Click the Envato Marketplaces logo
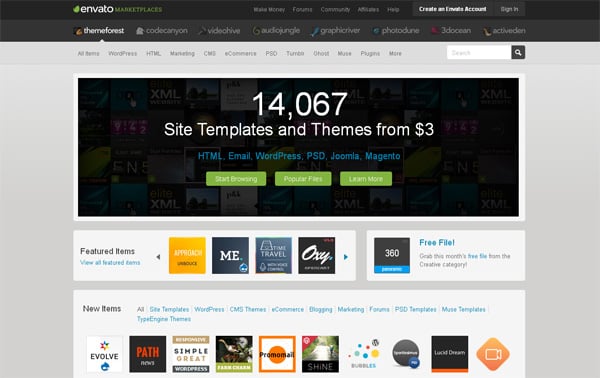Image resolution: width=600 pixels, height=378 pixels. point(117,9)
